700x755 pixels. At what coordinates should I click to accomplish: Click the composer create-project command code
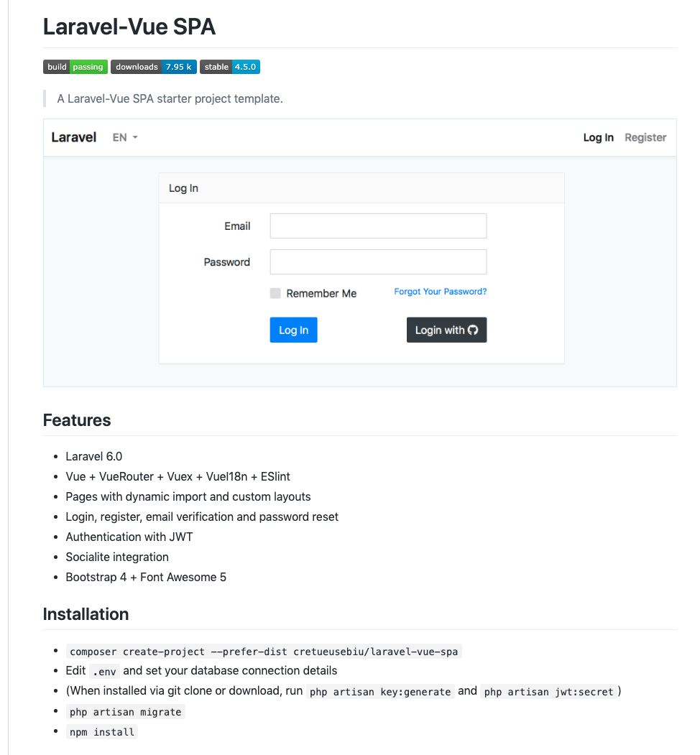pos(264,652)
